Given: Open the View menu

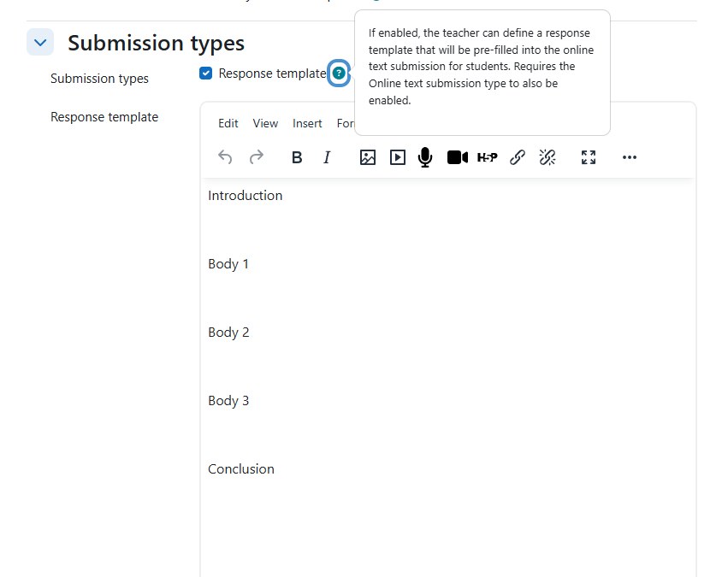Looking at the screenshot, I should 265,123.
